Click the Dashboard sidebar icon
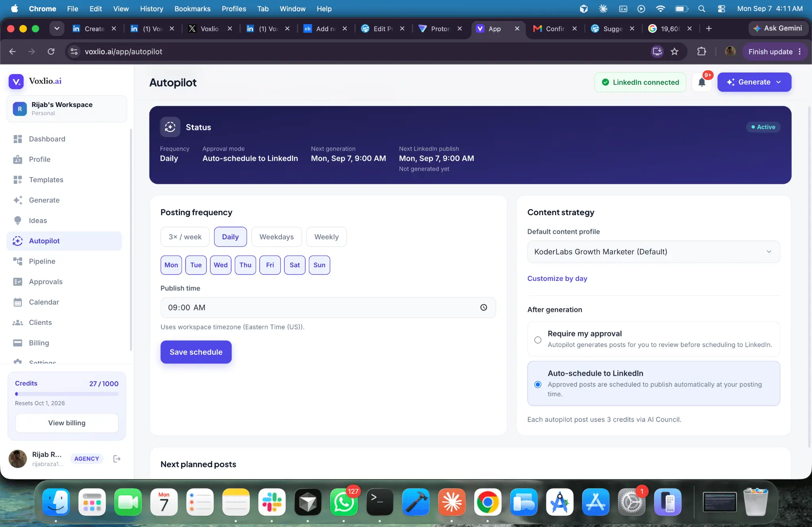Image resolution: width=812 pixels, height=527 pixels. click(x=18, y=139)
